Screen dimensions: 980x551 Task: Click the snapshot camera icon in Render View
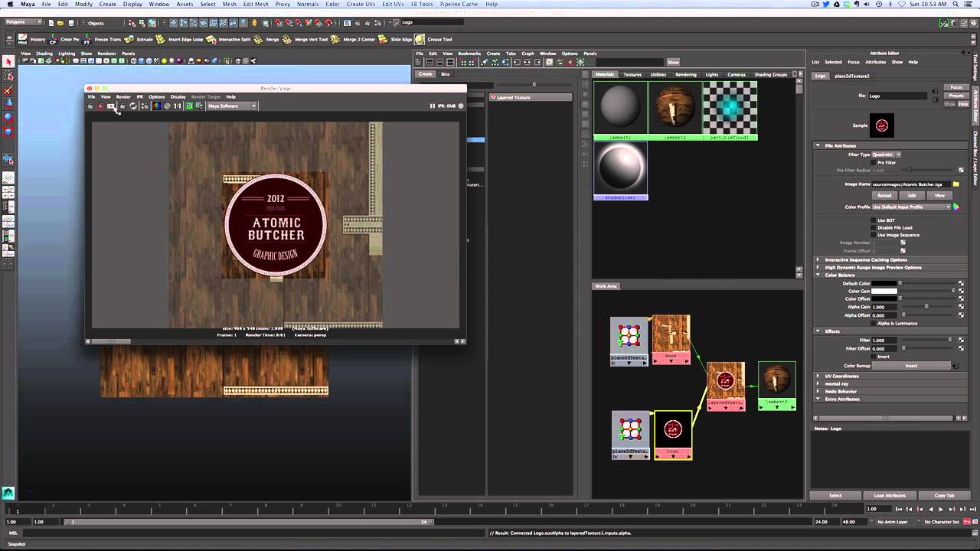point(111,106)
